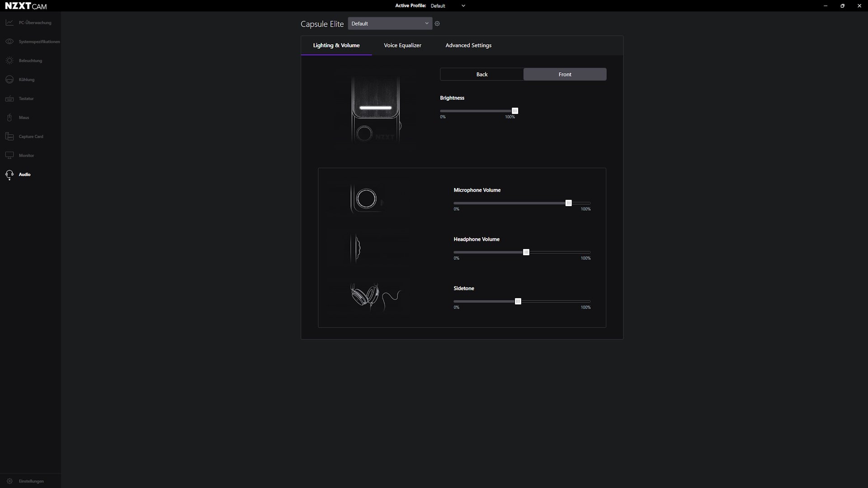Click 100% under Sidetone slider
868x488 pixels.
click(x=585, y=307)
